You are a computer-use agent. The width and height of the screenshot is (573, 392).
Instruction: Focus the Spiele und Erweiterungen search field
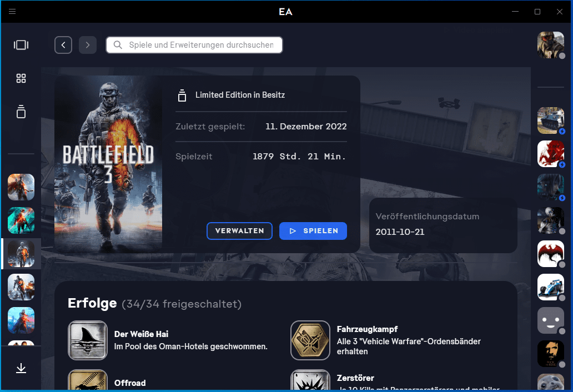(x=194, y=45)
